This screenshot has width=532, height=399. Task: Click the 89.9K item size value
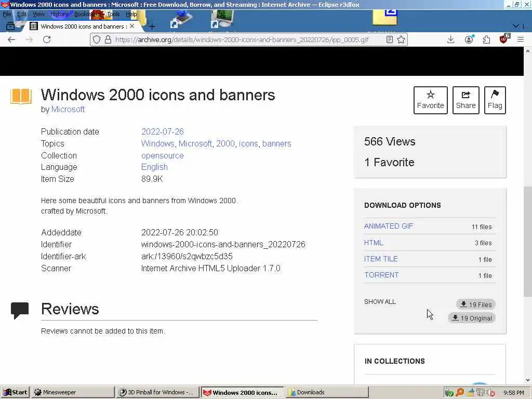coord(152,179)
